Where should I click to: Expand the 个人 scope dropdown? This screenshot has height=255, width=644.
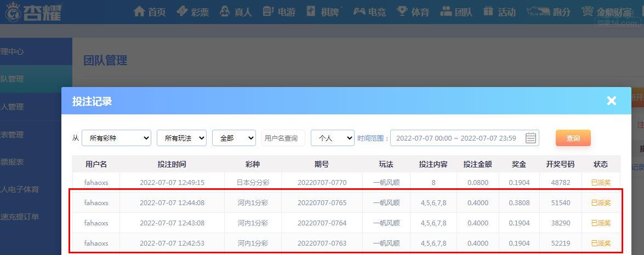coord(333,138)
